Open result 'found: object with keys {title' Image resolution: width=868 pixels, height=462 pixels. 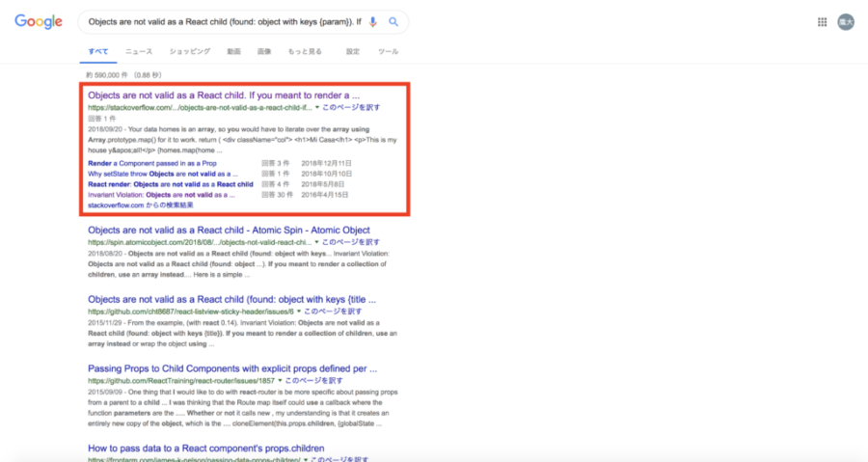pos(231,299)
